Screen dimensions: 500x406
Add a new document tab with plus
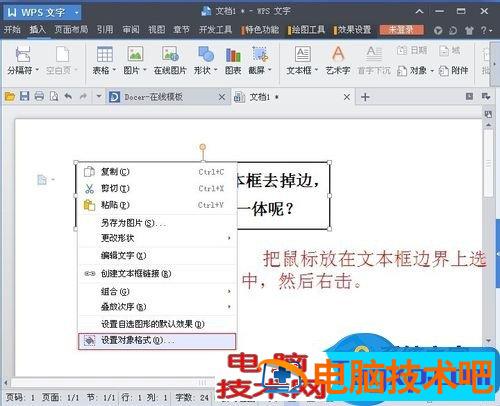(365, 97)
